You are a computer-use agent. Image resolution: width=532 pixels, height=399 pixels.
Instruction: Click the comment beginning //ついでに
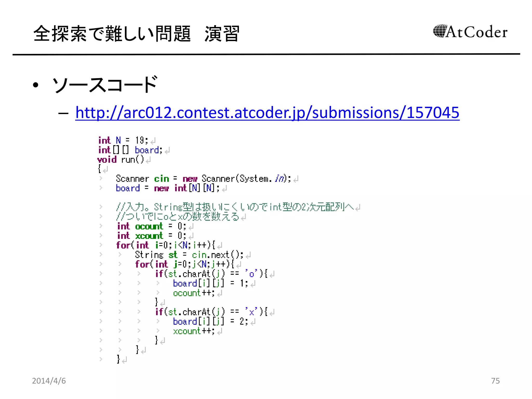click(177, 216)
